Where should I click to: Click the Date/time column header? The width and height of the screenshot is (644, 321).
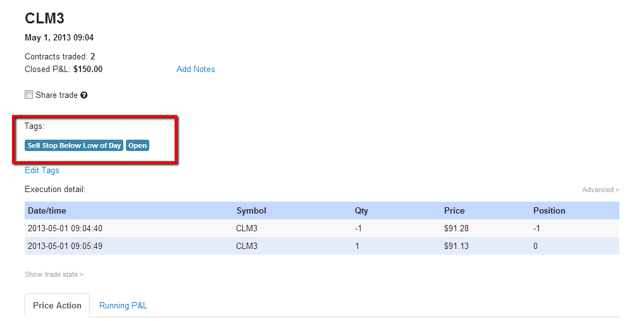[47, 210]
